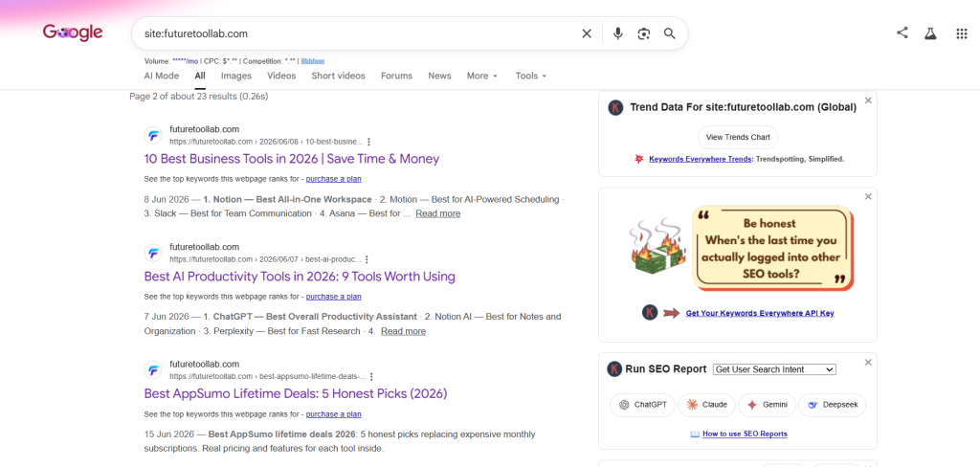
Task: Click the View Trends Chart button
Action: 738,137
